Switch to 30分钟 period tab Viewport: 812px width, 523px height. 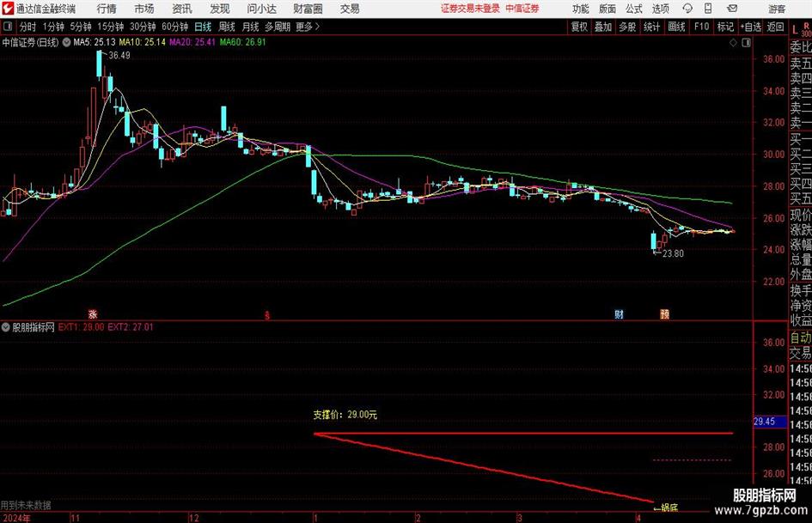click(x=143, y=27)
